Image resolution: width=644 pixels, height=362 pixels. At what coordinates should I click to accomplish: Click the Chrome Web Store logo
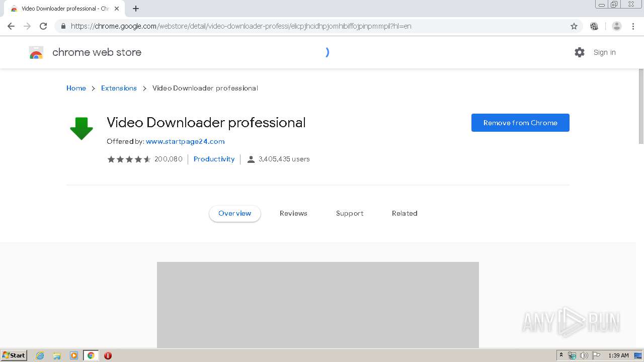coord(36,52)
